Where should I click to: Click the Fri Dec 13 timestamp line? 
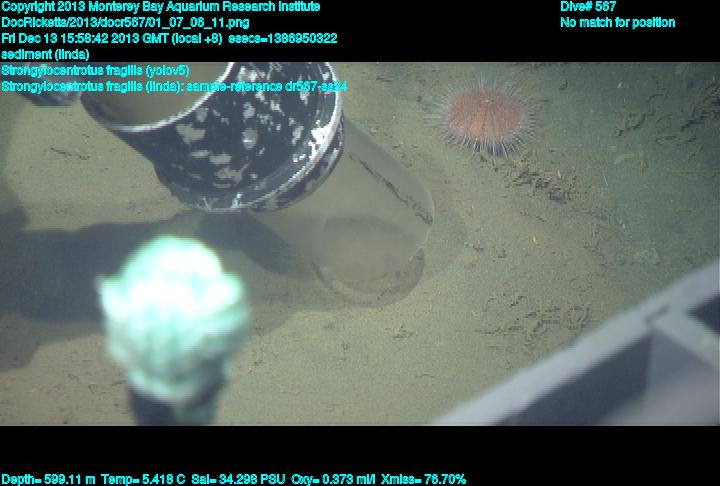[169, 38]
